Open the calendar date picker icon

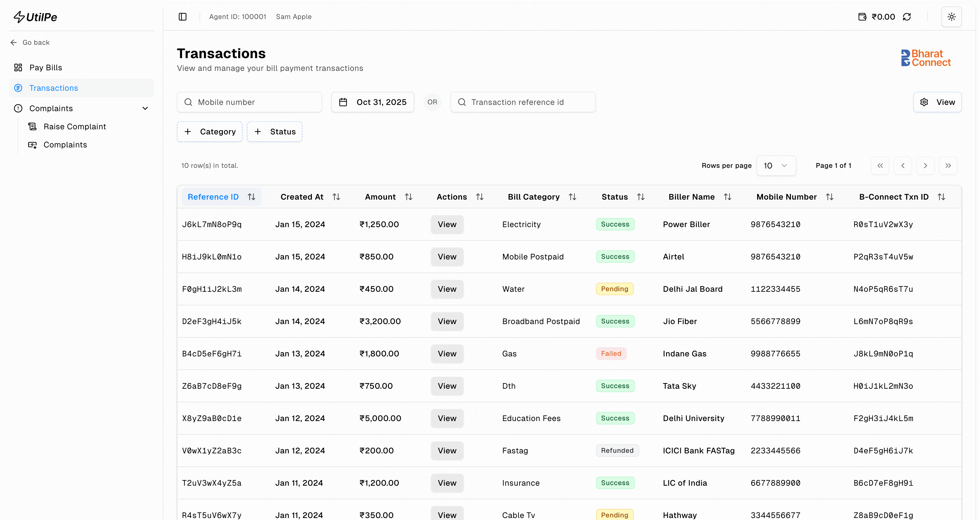coord(343,102)
